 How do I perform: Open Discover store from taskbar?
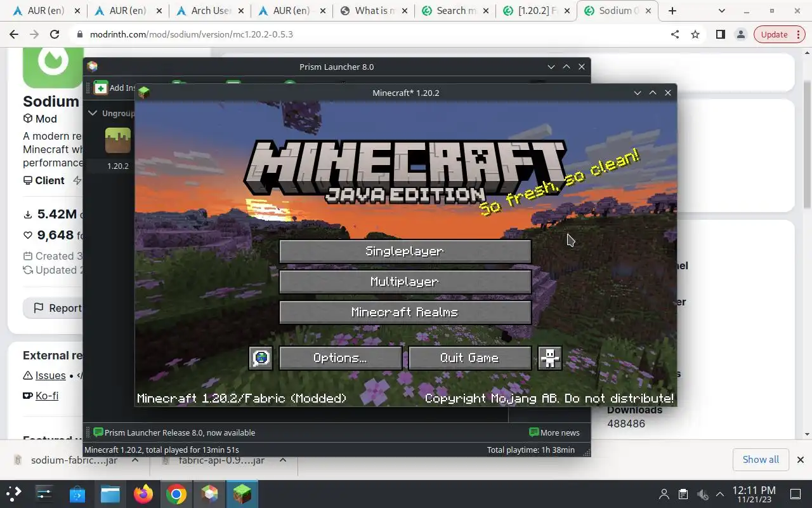(77, 493)
